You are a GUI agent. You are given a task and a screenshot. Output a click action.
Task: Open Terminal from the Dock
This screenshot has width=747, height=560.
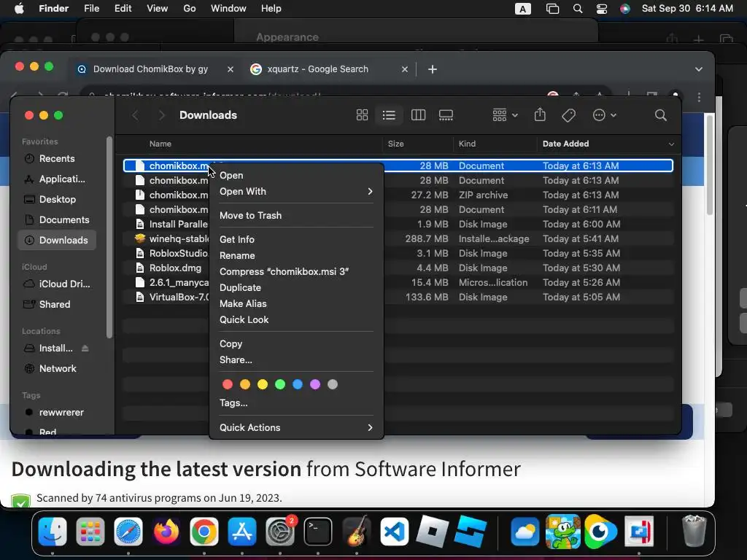click(318, 532)
